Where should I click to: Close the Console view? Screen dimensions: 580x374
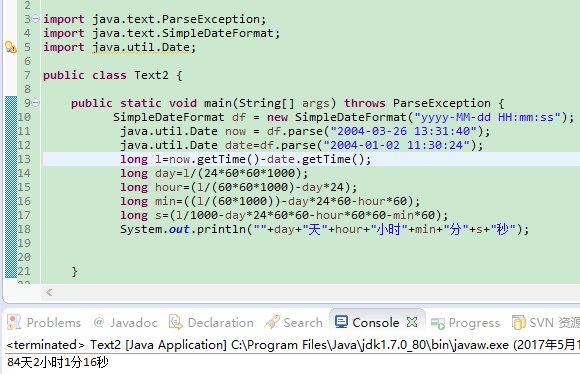pyautogui.click(x=412, y=322)
